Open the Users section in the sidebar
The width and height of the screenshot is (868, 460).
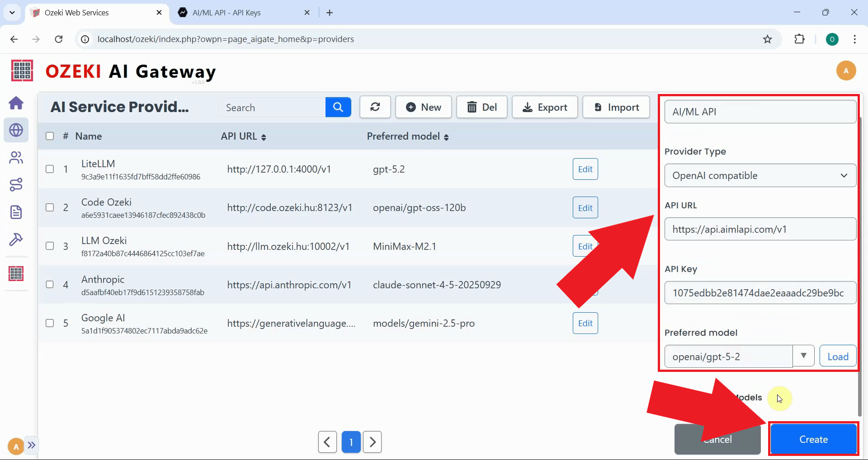[x=16, y=157]
